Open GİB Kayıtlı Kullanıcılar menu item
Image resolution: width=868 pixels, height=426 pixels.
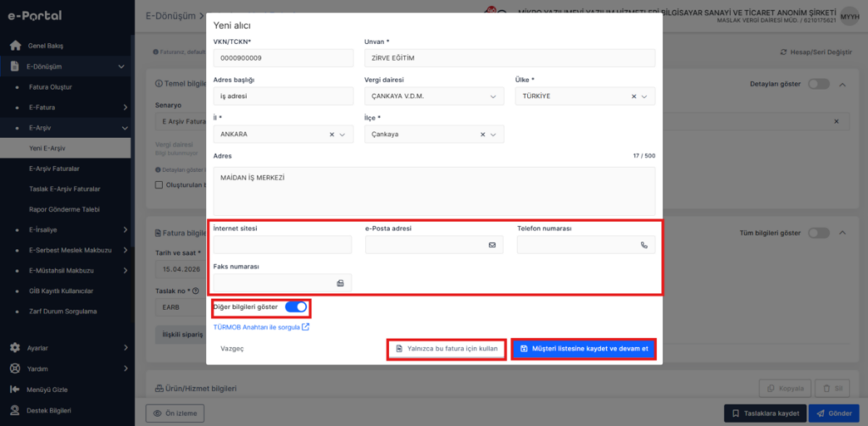[x=61, y=291]
